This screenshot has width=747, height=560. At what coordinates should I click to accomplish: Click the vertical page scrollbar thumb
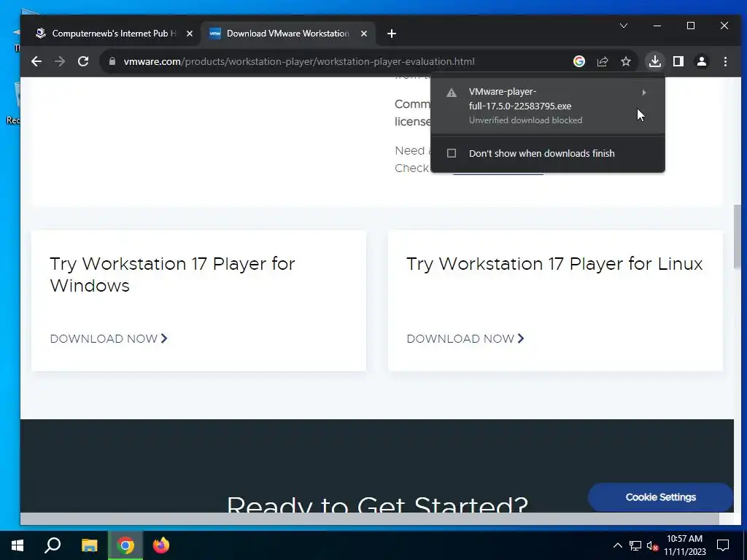pos(737,236)
